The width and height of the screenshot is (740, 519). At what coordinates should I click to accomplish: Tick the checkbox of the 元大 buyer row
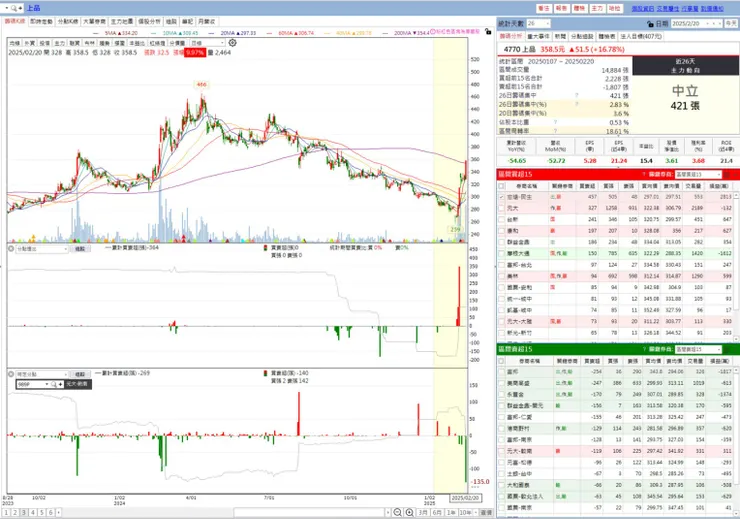pyautogui.click(x=501, y=208)
